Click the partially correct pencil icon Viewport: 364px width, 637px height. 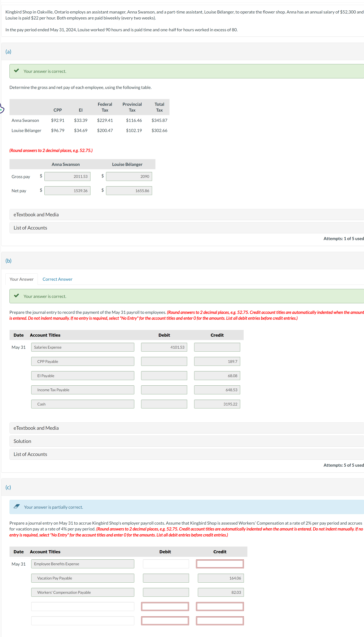coord(17,507)
